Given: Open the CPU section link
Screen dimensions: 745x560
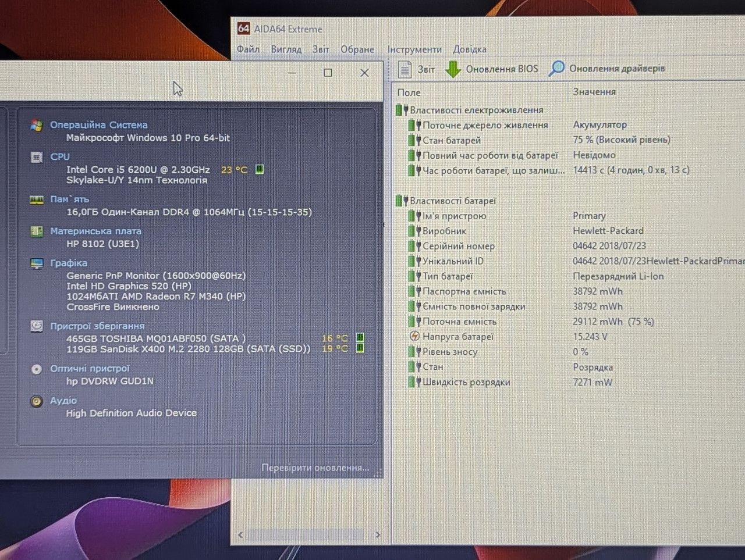Looking at the screenshot, I should point(60,157).
